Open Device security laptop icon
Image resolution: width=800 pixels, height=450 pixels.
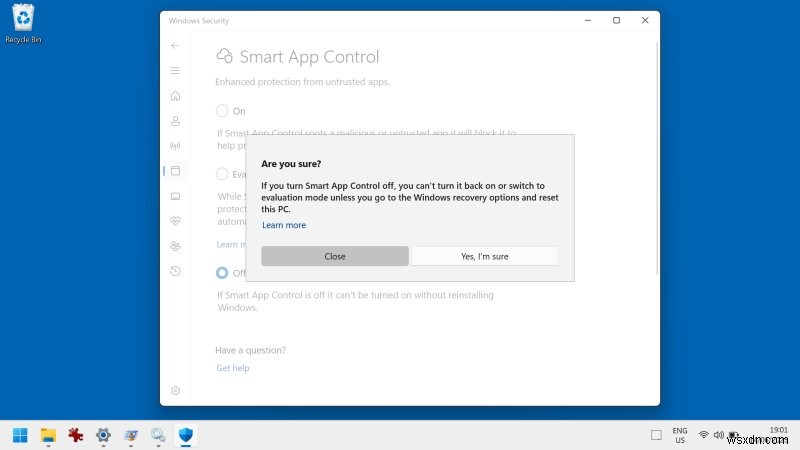(x=175, y=196)
